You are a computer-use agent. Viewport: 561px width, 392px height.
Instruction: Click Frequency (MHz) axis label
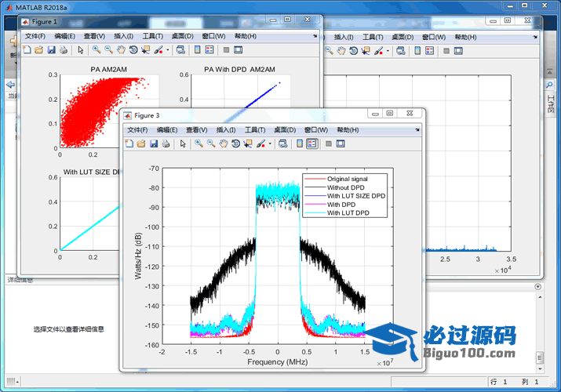(278, 362)
